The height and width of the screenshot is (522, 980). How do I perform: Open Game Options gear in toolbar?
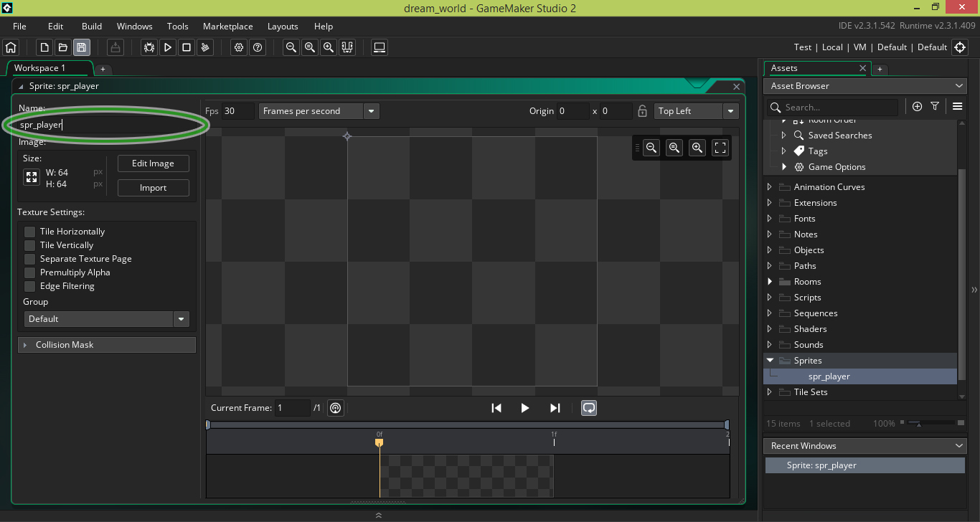click(x=240, y=47)
